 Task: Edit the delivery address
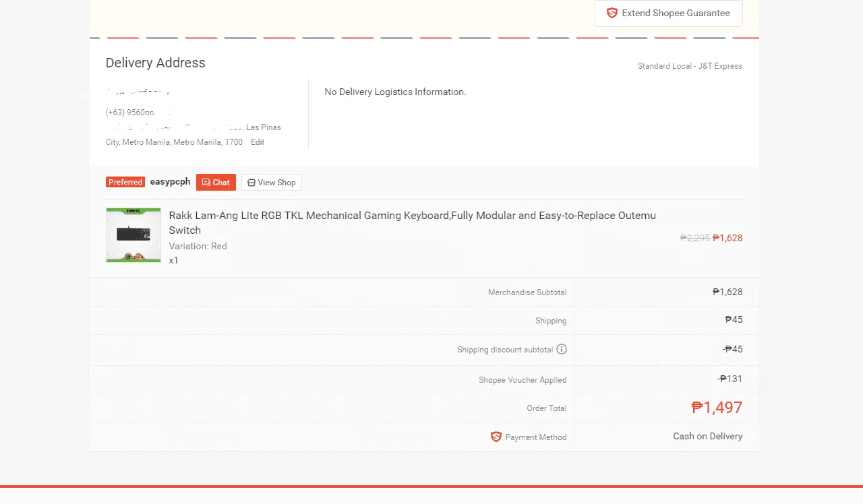point(258,142)
